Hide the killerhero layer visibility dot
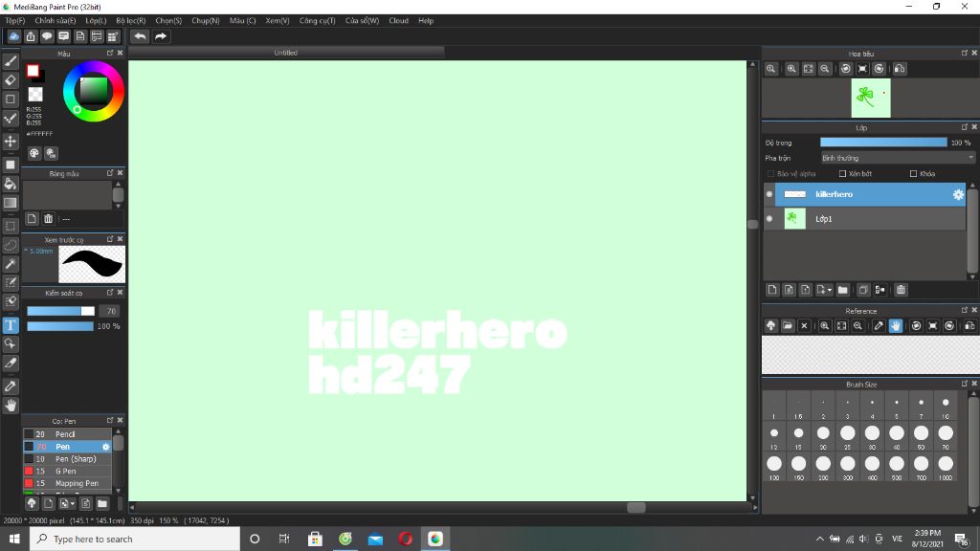 point(769,194)
